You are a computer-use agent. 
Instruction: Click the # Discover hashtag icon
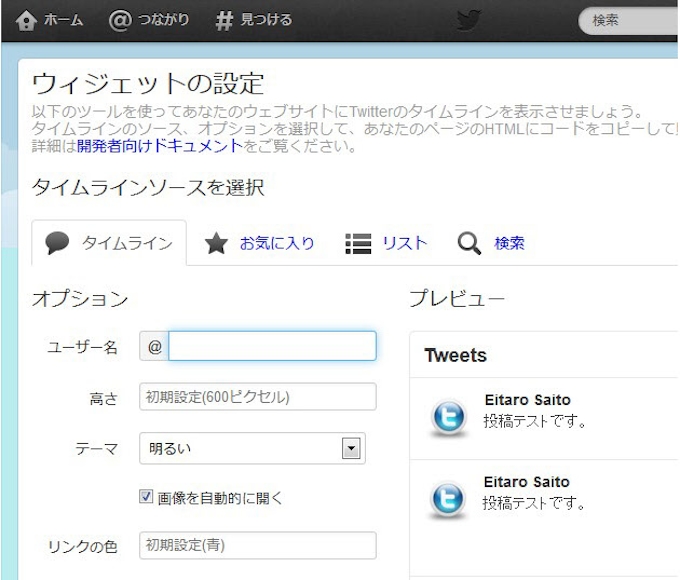coord(224,20)
